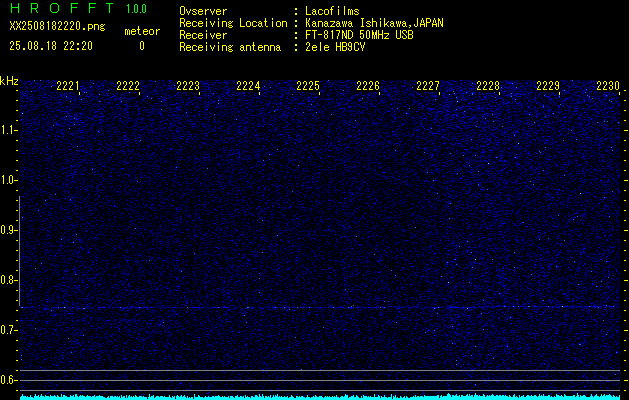Click the meteor count value 0
This screenshot has width=629, height=400.
[x=142, y=46]
